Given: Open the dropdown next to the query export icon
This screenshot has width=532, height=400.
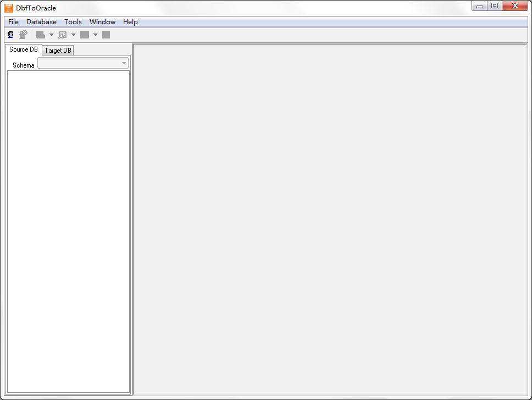Looking at the screenshot, I should (73, 34).
